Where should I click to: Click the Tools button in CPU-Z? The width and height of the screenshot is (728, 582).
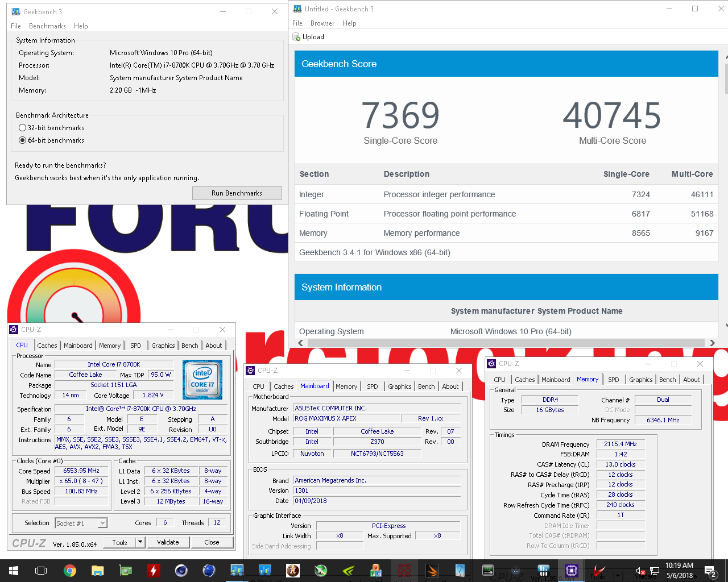[120, 542]
